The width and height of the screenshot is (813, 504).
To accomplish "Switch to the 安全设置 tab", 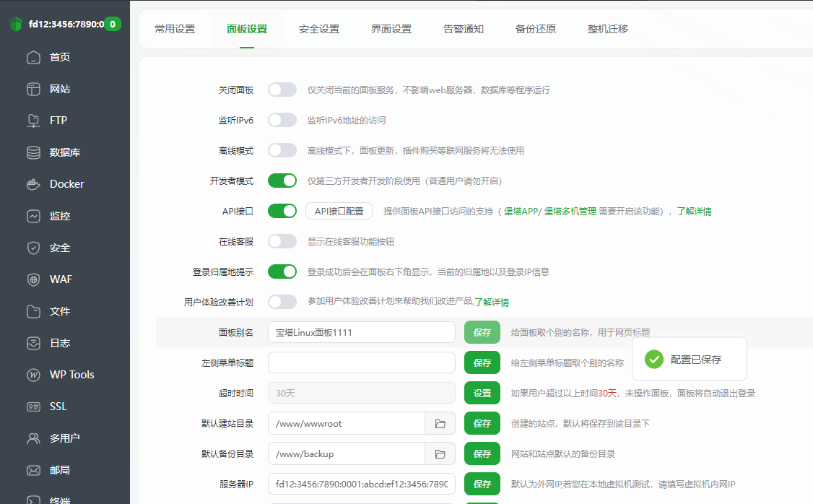I will [x=319, y=29].
